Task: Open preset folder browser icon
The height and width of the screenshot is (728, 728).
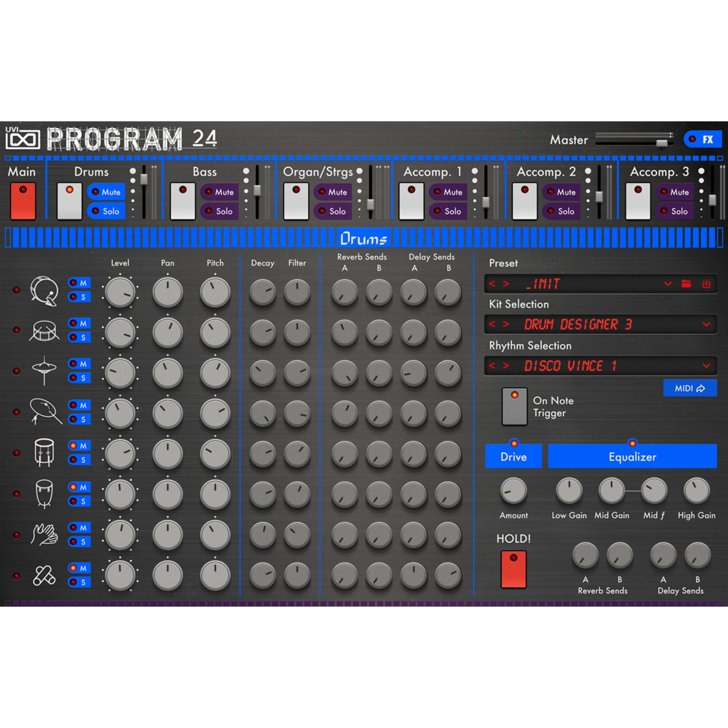Action: pos(686,284)
